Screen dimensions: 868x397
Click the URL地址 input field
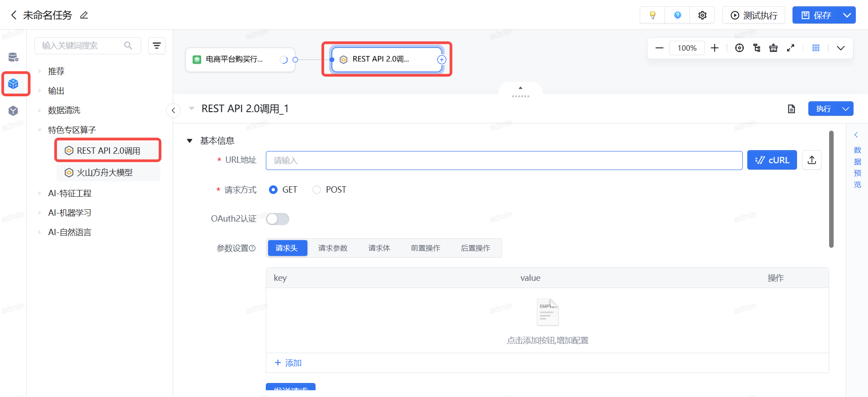pos(504,161)
